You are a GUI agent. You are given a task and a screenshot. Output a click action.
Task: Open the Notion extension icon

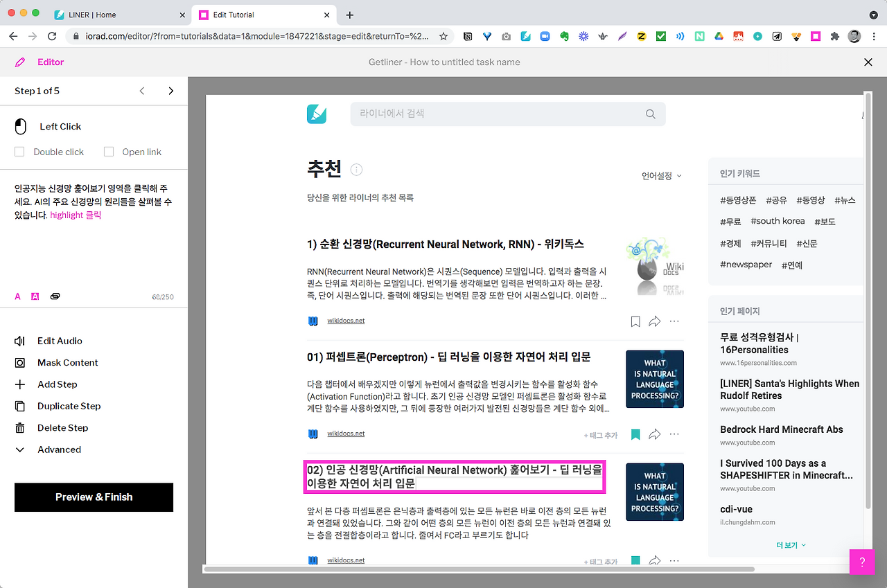pyautogui.click(x=468, y=36)
